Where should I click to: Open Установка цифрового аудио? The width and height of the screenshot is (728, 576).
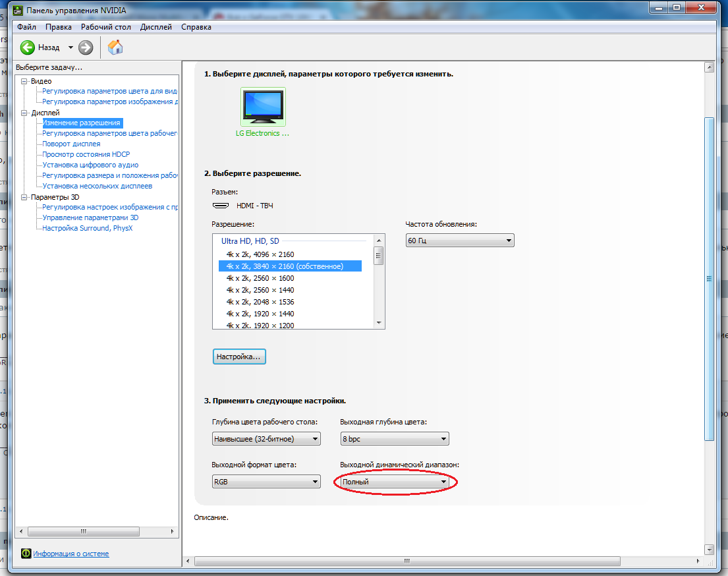[90, 165]
